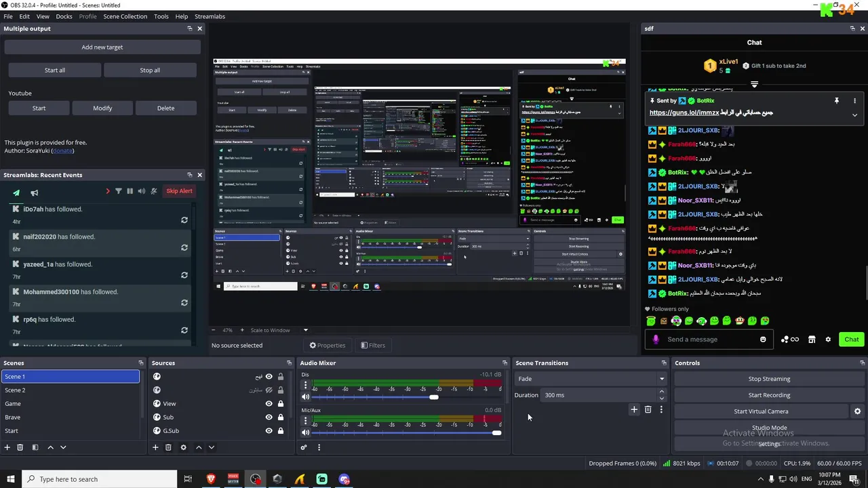The image size is (868, 488).
Task: Increase the transition duration with the stepper
Action: (662, 392)
